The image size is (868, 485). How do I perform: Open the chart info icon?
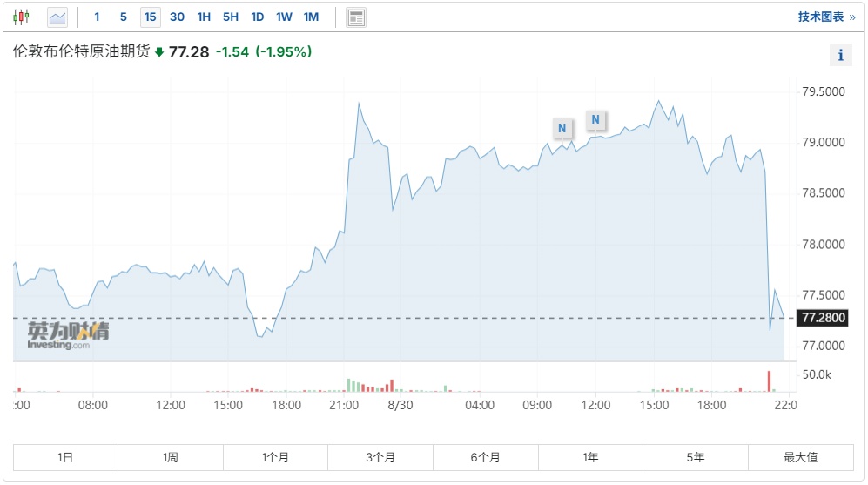tap(840, 56)
